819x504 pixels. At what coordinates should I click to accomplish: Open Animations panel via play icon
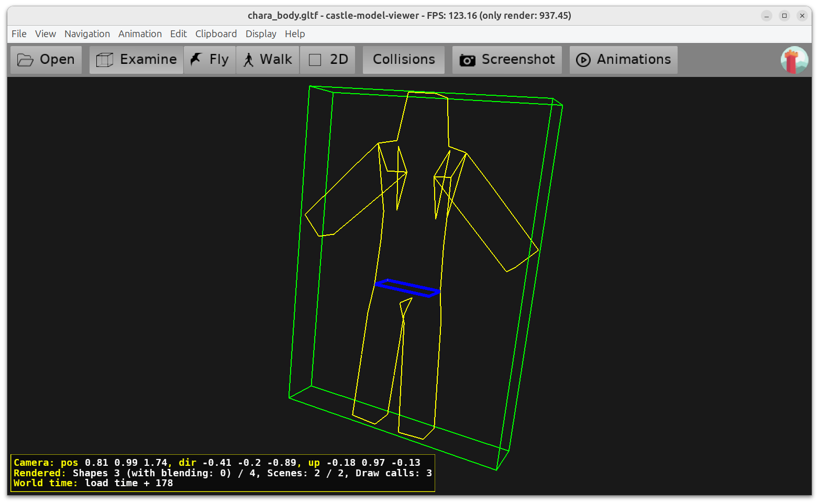coord(583,60)
